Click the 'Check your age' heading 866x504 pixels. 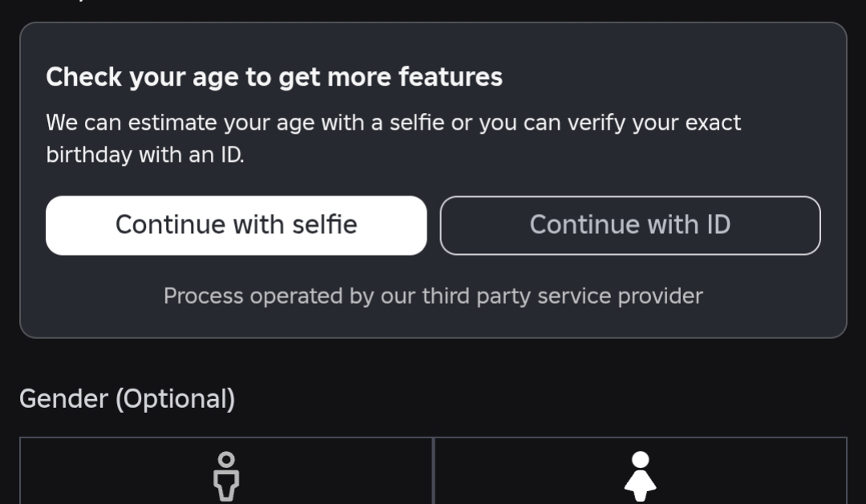274,77
